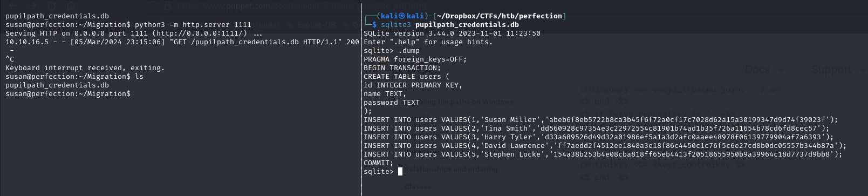Click the faint browser reload icon
Viewport: 868px width, 196px height.
point(52,6)
